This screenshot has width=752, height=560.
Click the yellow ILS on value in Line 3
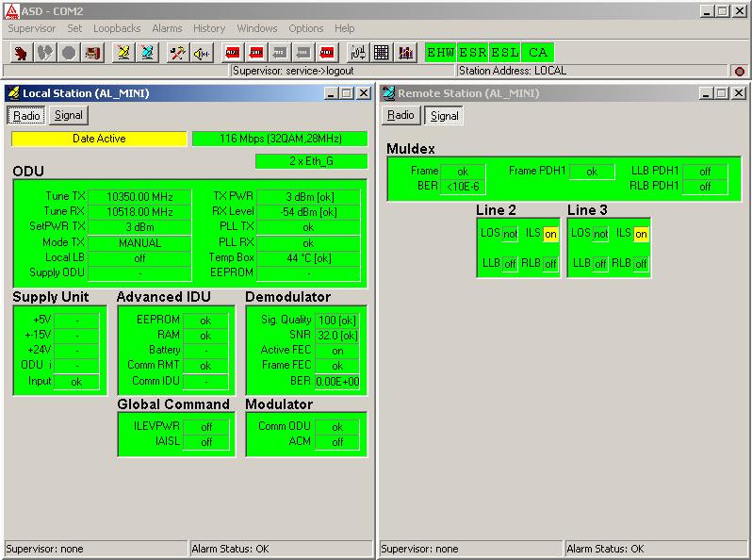tap(641, 234)
